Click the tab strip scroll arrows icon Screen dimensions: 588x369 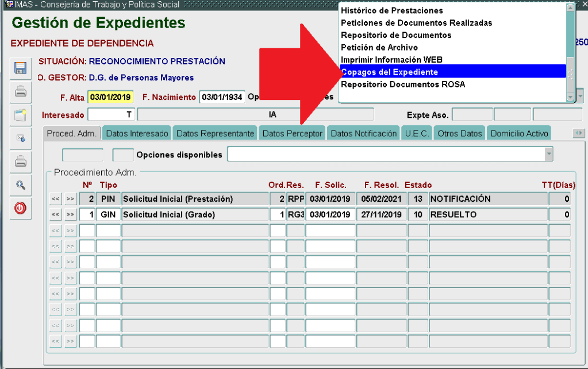click(579, 133)
